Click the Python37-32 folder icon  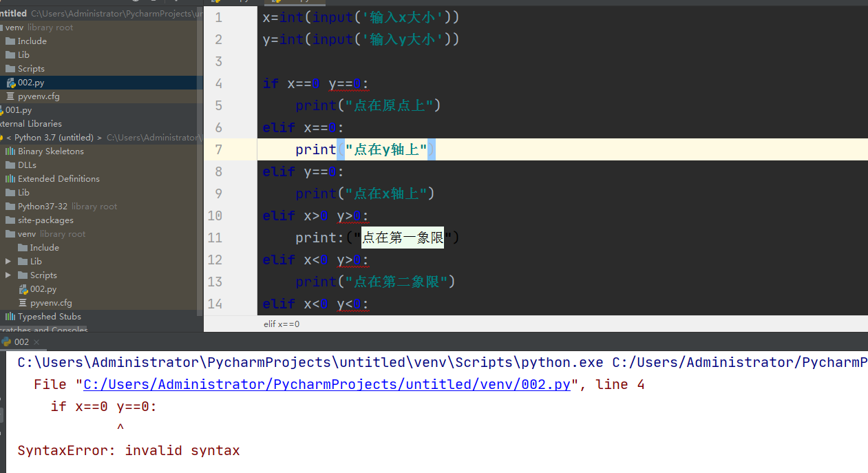pos(10,207)
